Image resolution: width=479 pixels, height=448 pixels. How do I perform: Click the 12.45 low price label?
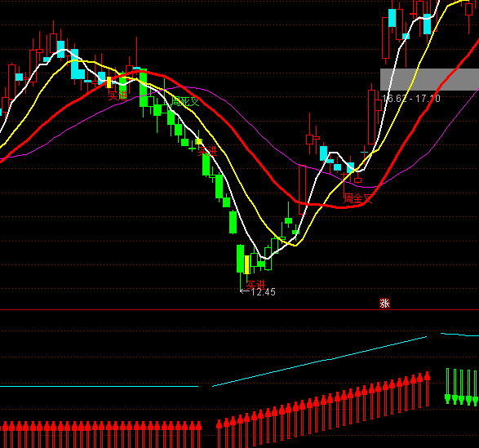263,292
